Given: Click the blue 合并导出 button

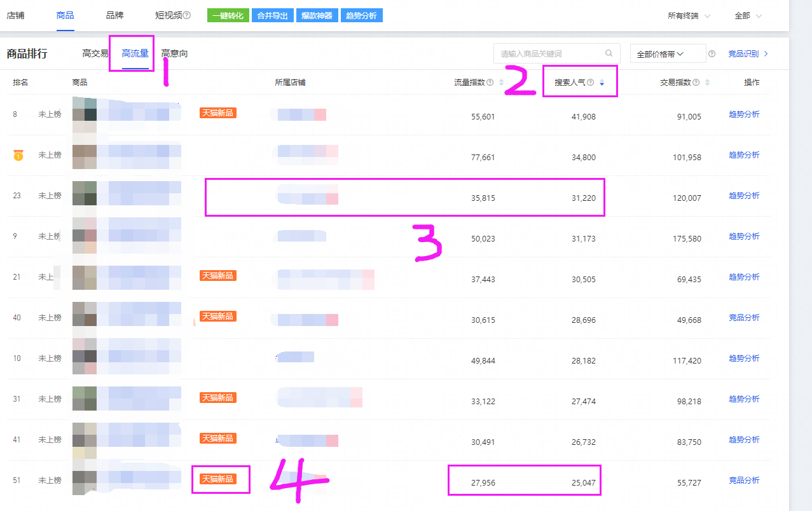Looking at the screenshot, I should 272,16.
